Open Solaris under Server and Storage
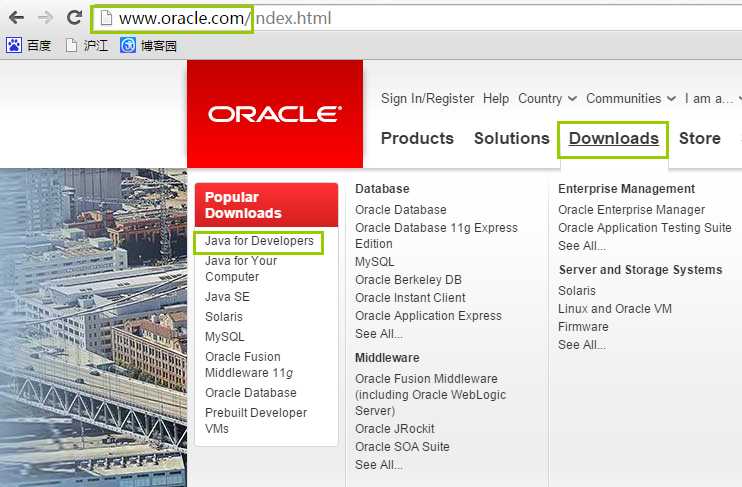This screenshot has width=742, height=487. (x=576, y=291)
